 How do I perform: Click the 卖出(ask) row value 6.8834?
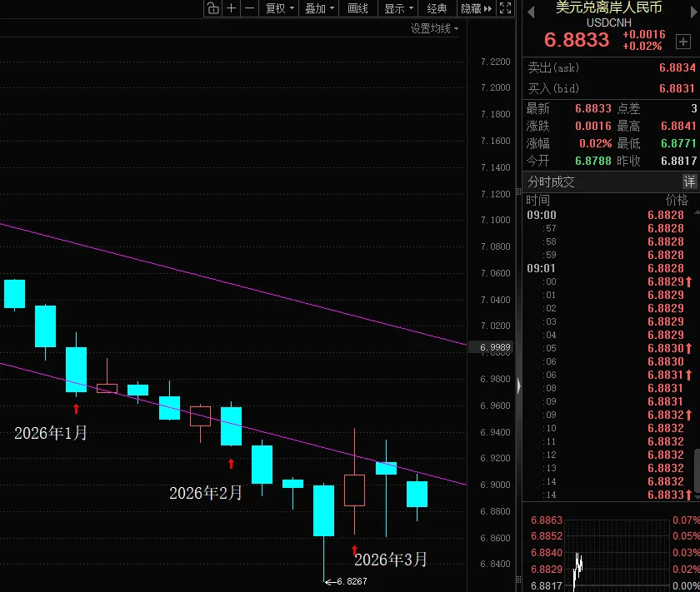[677, 67]
